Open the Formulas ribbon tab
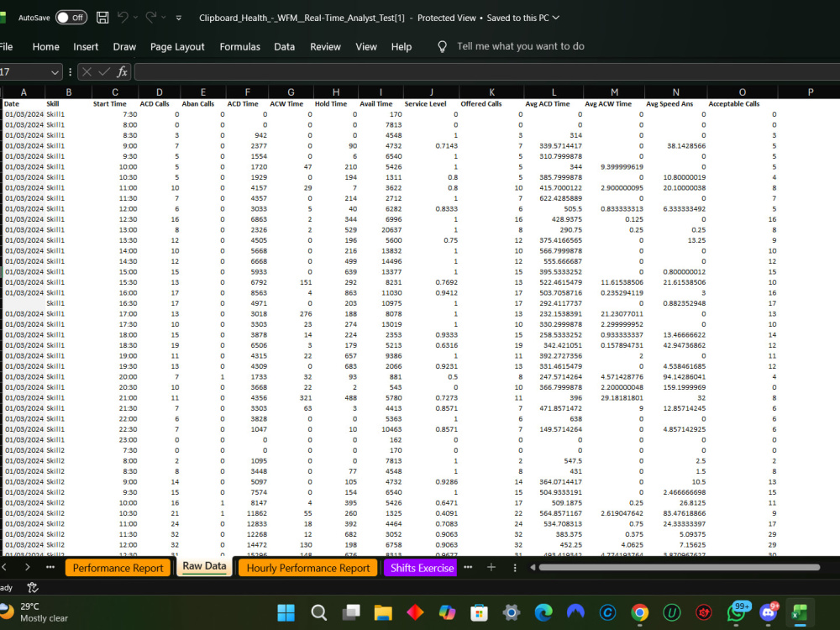 [239, 46]
